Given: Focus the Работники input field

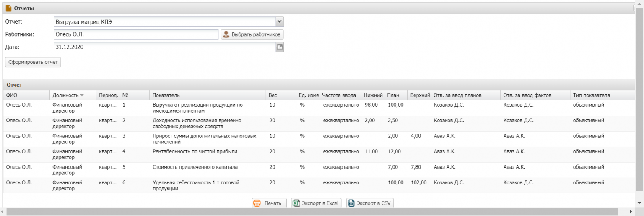Looking at the screenshot, I should [136, 34].
